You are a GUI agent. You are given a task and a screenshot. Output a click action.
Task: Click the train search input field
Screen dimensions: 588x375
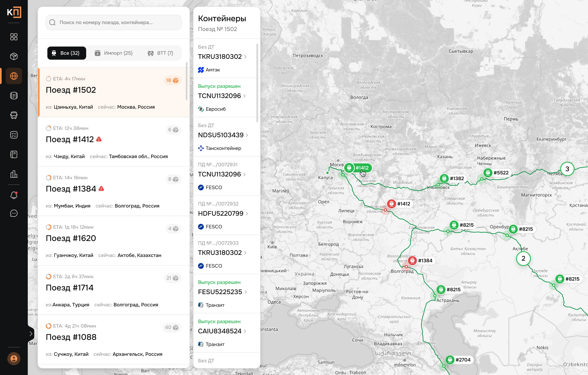pos(114,22)
